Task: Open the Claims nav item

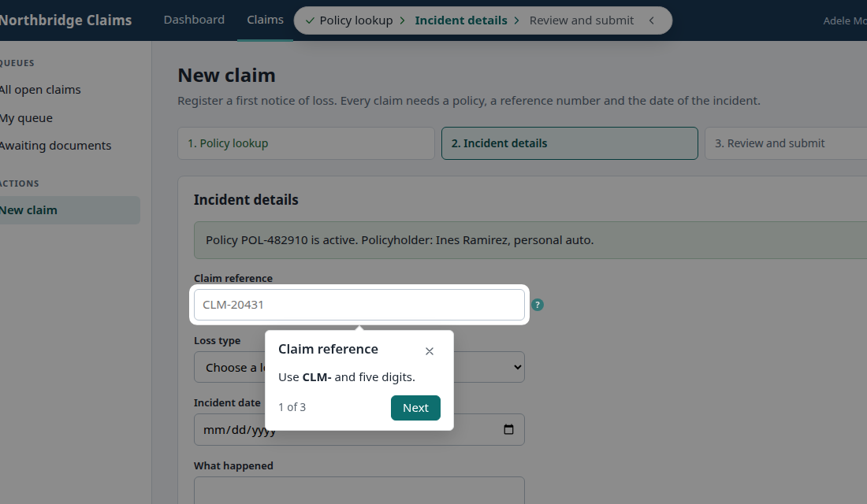Action: [x=266, y=20]
